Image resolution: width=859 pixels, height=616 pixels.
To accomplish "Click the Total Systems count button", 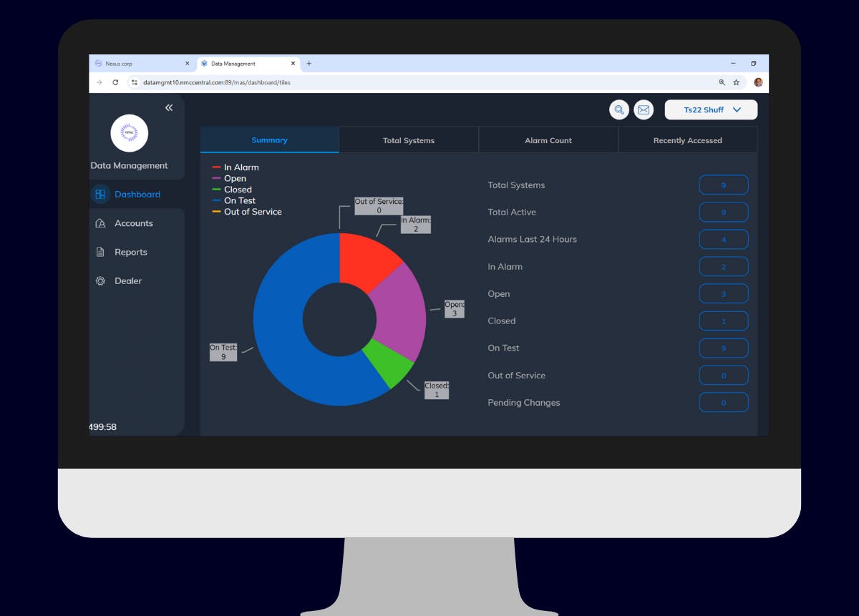I will [723, 185].
